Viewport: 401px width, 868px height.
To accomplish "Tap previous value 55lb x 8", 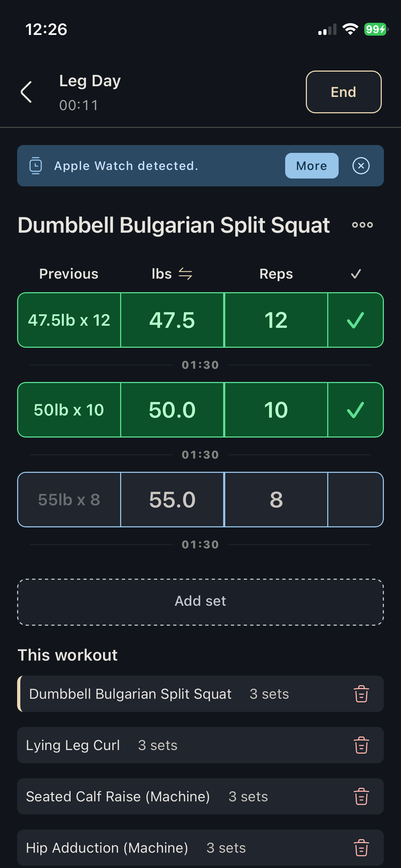I will click(x=69, y=500).
